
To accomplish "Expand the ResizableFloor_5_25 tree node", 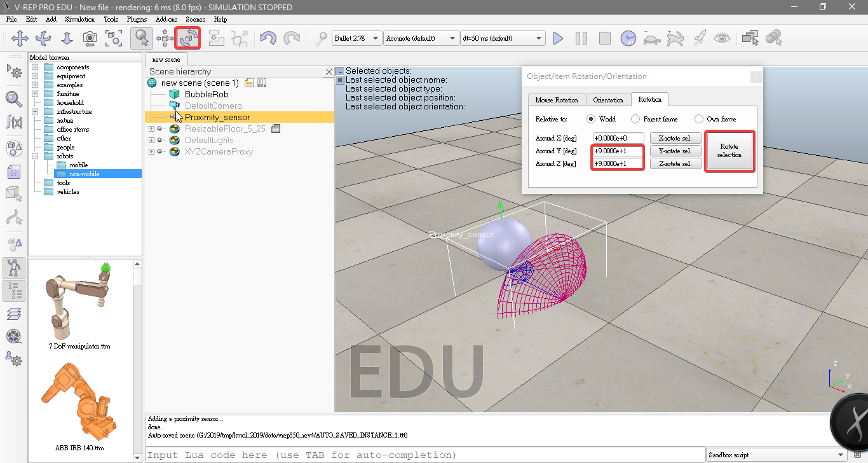I will tap(151, 129).
